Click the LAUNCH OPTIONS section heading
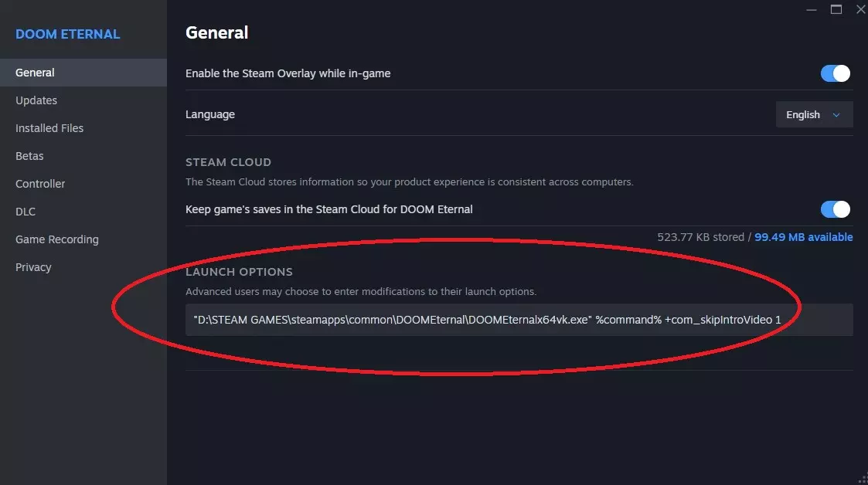Screen dimensions: 868x485 [x=239, y=272]
